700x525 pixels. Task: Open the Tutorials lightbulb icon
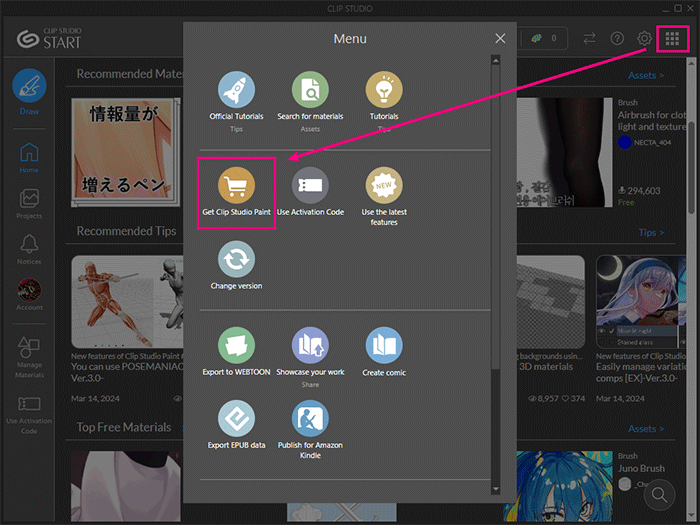(384, 91)
